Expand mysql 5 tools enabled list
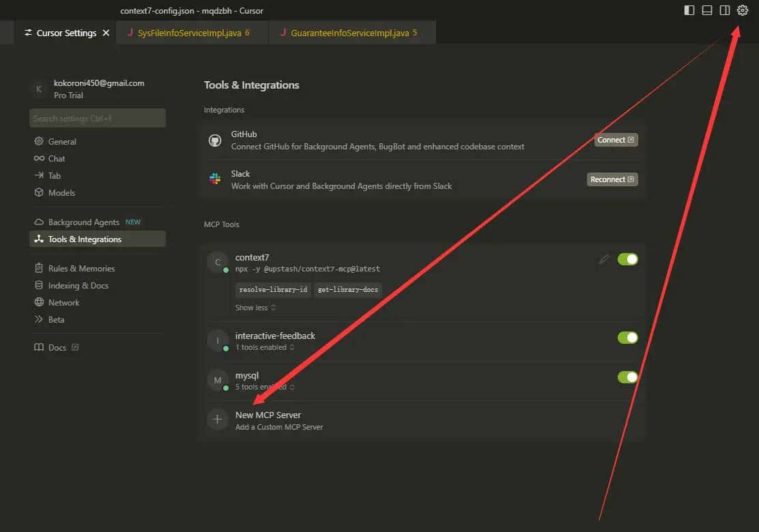Screen dimensions: 759x532 (265, 387)
